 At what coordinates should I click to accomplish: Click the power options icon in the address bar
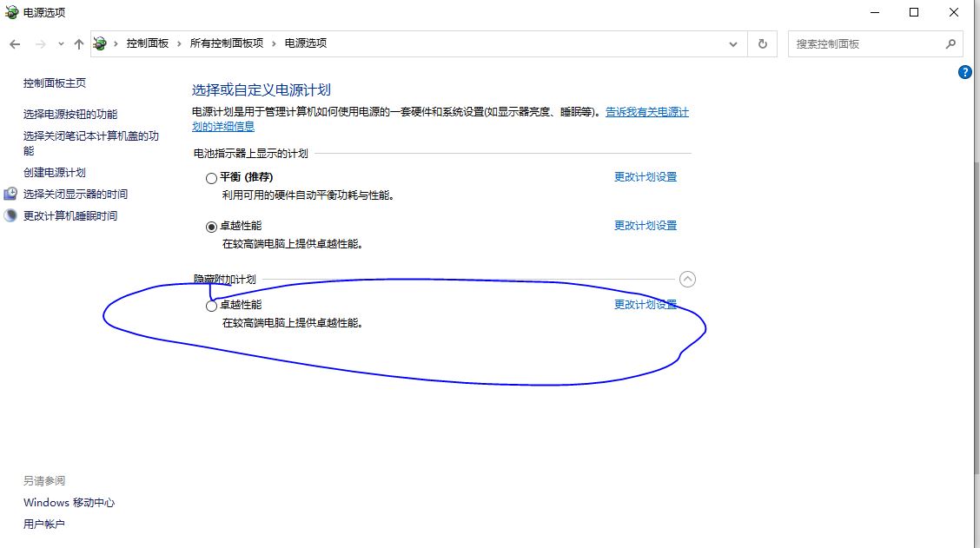point(100,43)
